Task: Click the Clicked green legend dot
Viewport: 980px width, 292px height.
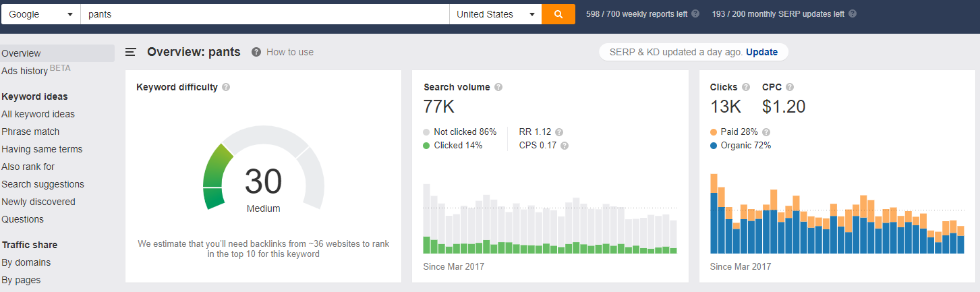Action: tap(426, 146)
